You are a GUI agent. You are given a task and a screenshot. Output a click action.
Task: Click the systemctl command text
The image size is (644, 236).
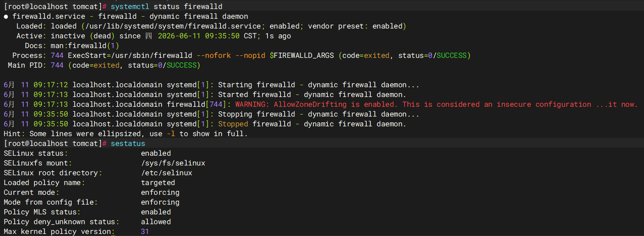pos(130,7)
